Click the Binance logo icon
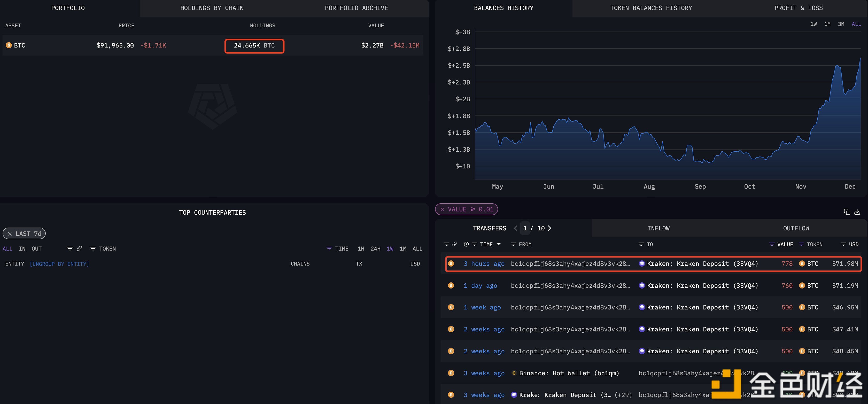The width and height of the screenshot is (868, 404). [514, 373]
